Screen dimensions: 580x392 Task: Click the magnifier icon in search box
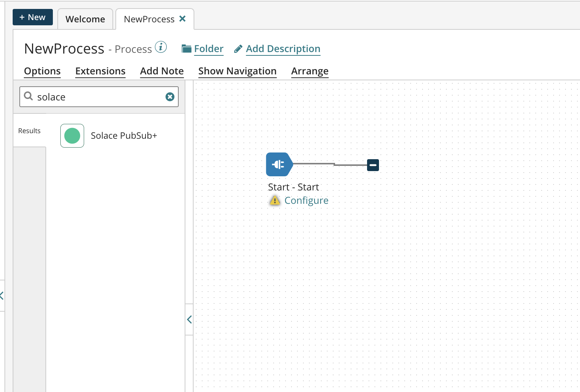[28, 96]
